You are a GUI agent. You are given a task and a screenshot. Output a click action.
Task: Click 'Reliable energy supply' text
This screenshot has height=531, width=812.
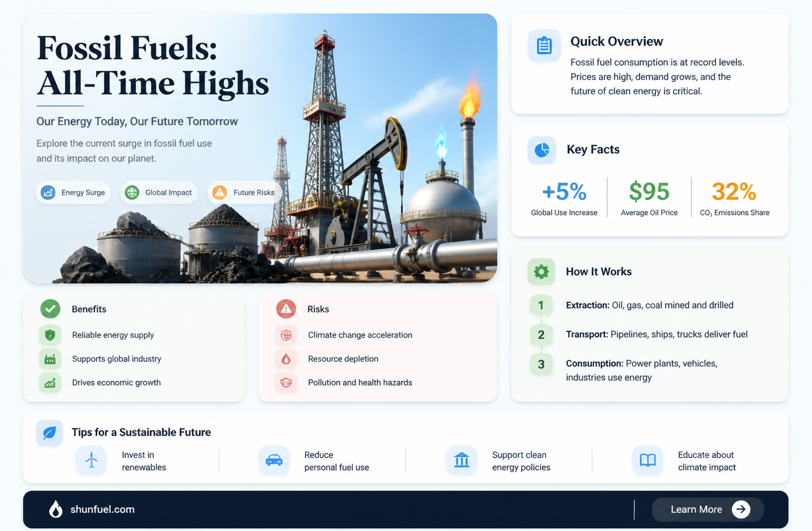tap(113, 335)
